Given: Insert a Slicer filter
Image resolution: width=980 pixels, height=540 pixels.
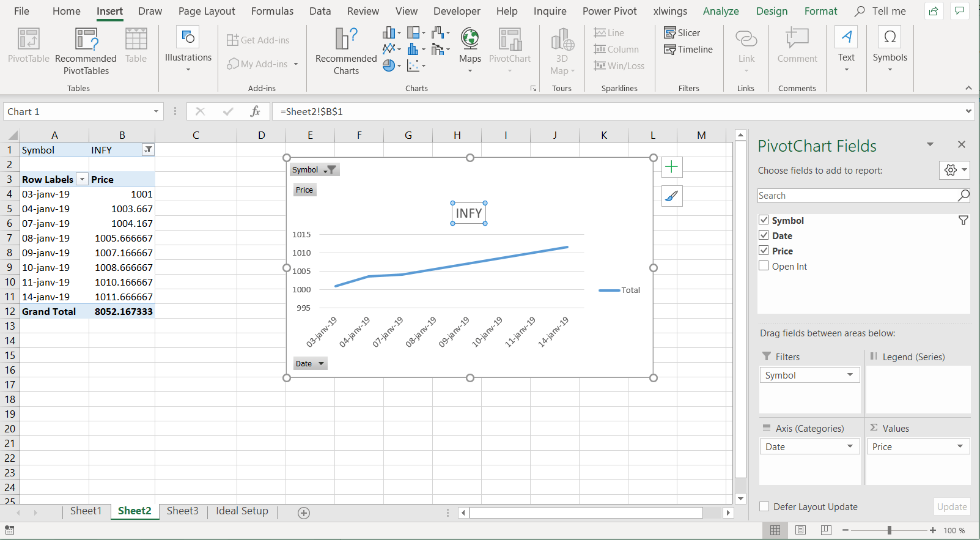Looking at the screenshot, I should [682, 33].
